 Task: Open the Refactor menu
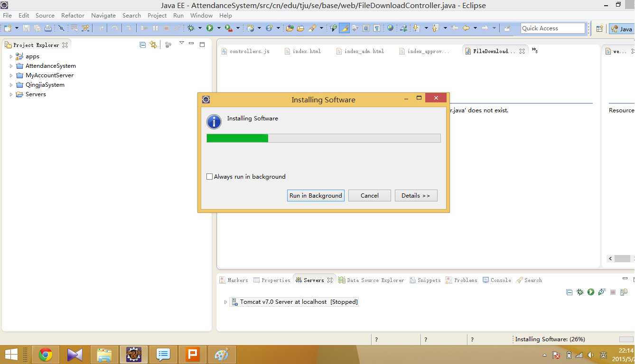pyautogui.click(x=73, y=15)
